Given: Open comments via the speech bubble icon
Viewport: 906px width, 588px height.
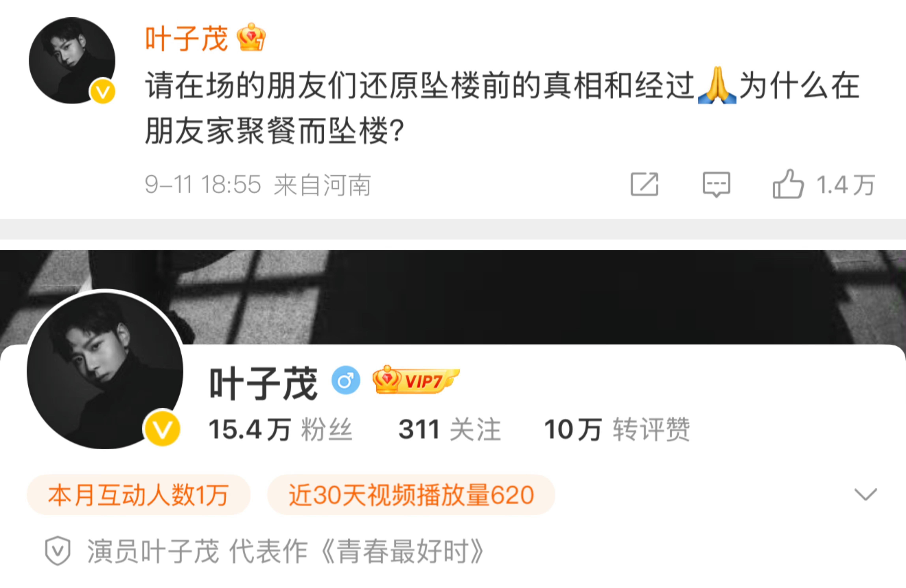Looking at the screenshot, I should pyautogui.click(x=716, y=185).
